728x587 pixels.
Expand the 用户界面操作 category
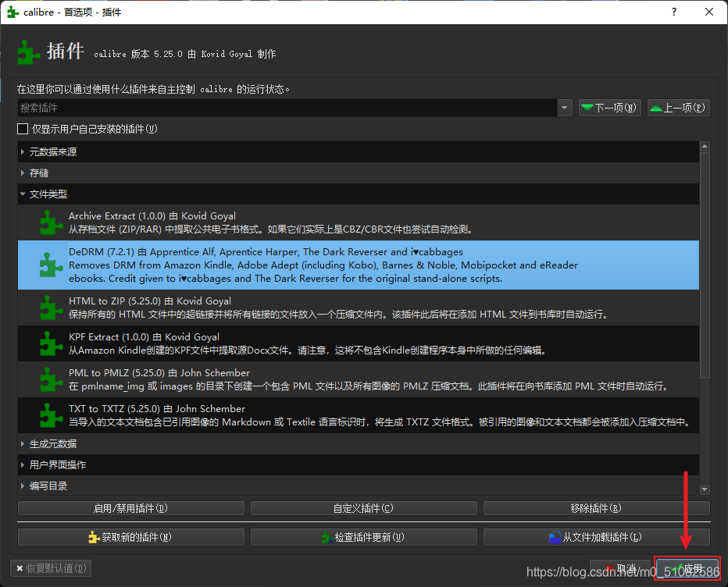(23, 465)
